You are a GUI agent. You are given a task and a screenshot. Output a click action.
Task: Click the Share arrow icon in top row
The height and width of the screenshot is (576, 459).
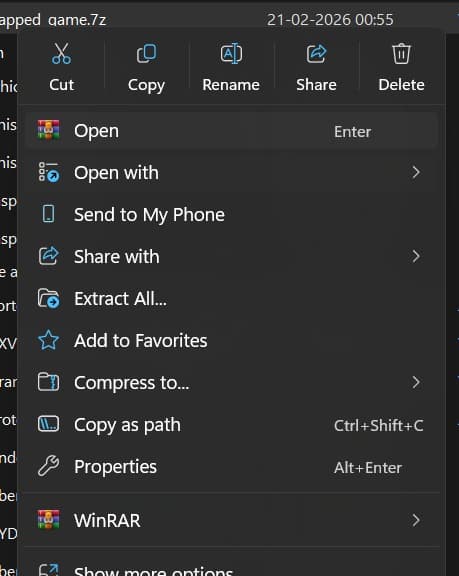(x=317, y=54)
